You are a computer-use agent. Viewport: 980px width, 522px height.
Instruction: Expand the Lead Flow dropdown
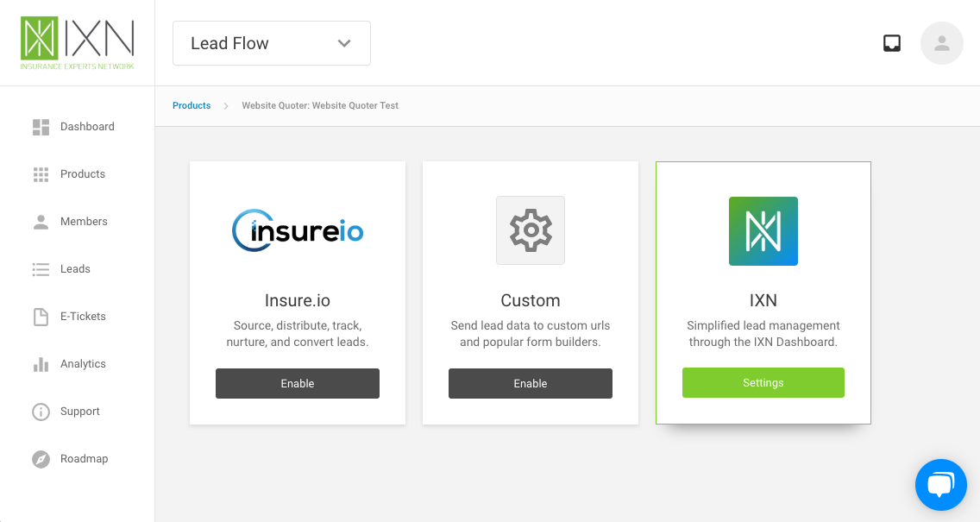[272, 43]
